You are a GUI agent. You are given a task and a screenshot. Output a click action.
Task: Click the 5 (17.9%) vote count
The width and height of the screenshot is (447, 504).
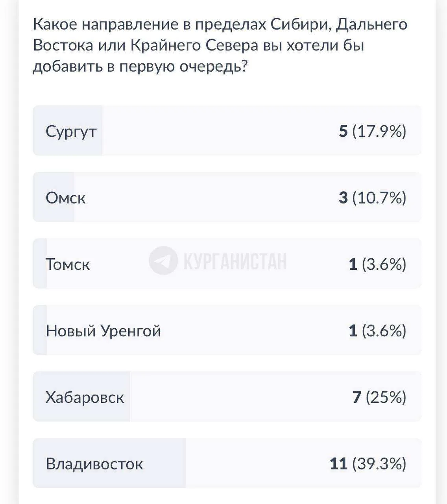point(373,131)
